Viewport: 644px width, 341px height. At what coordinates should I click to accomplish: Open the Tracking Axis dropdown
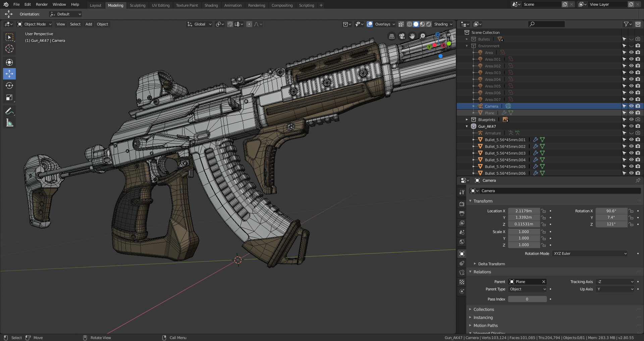[x=615, y=282]
